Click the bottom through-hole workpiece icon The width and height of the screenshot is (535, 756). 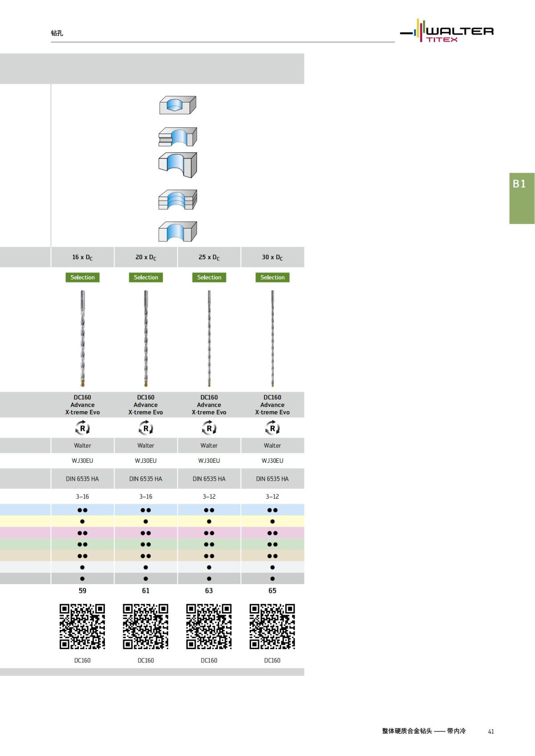178,232
